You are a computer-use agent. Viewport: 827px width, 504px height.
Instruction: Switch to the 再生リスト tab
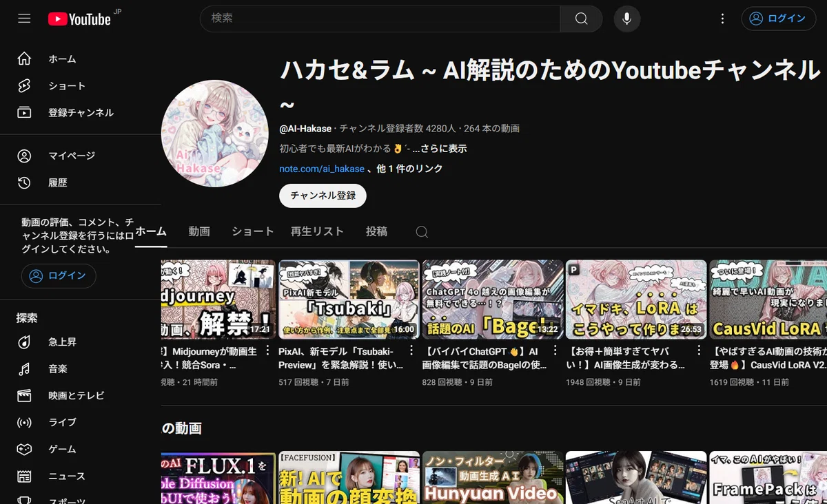point(317,231)
